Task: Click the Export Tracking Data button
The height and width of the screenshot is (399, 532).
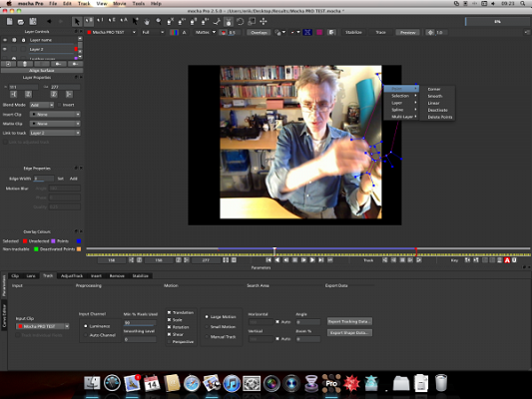Action: pyautogui.click(x=349, y=321)
